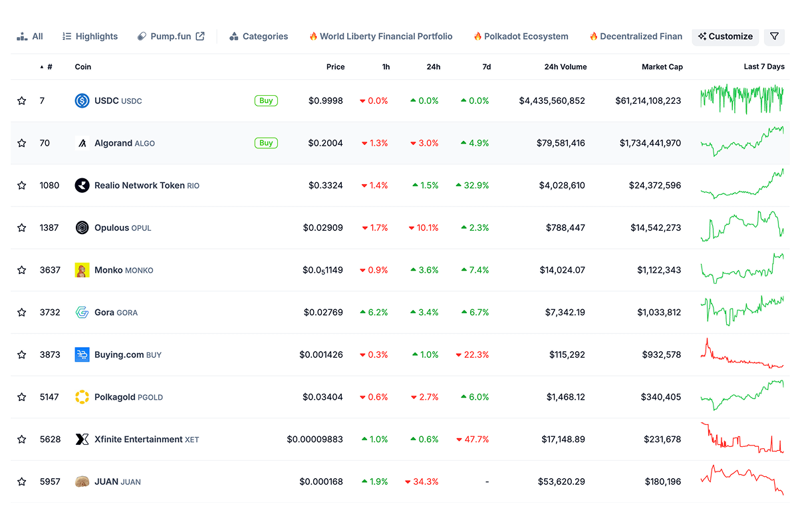Viewport: 798px width, 532px height.
Task: Click the JUAN row star icon
Action: (22, 481)
